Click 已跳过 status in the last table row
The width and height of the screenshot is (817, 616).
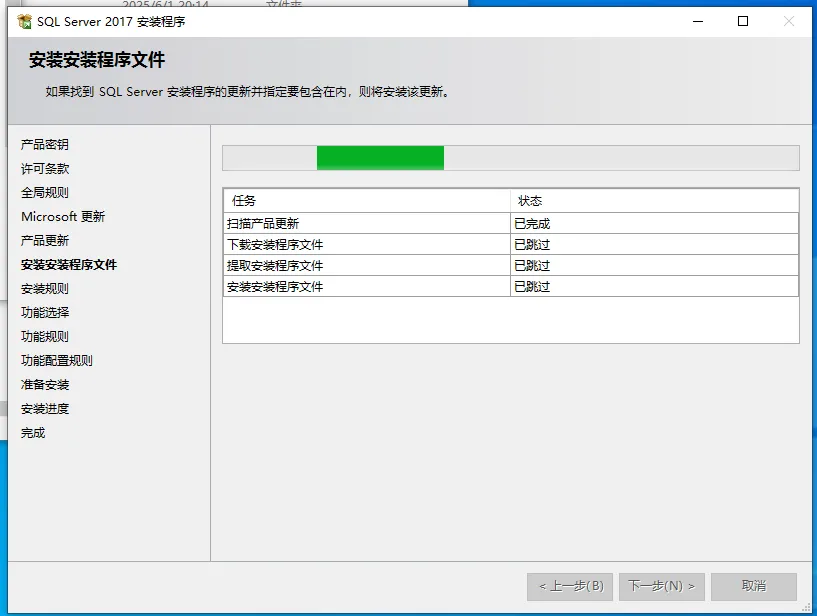tap(654, 287)
